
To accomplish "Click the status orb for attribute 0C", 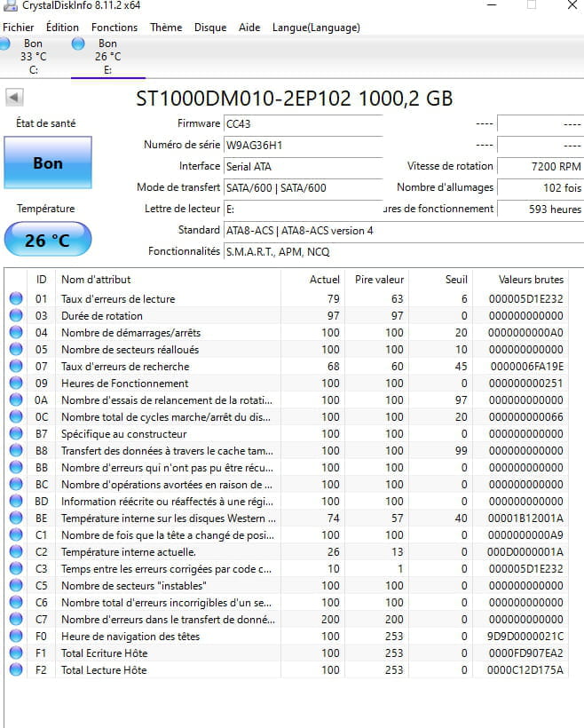I will [x=16, y=417].
